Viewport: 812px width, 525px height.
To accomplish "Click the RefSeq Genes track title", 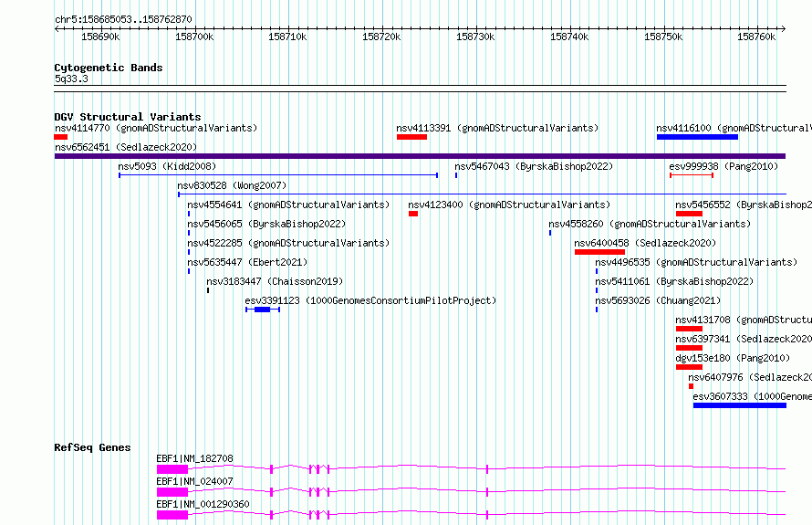I will click(x=92, y=447).
